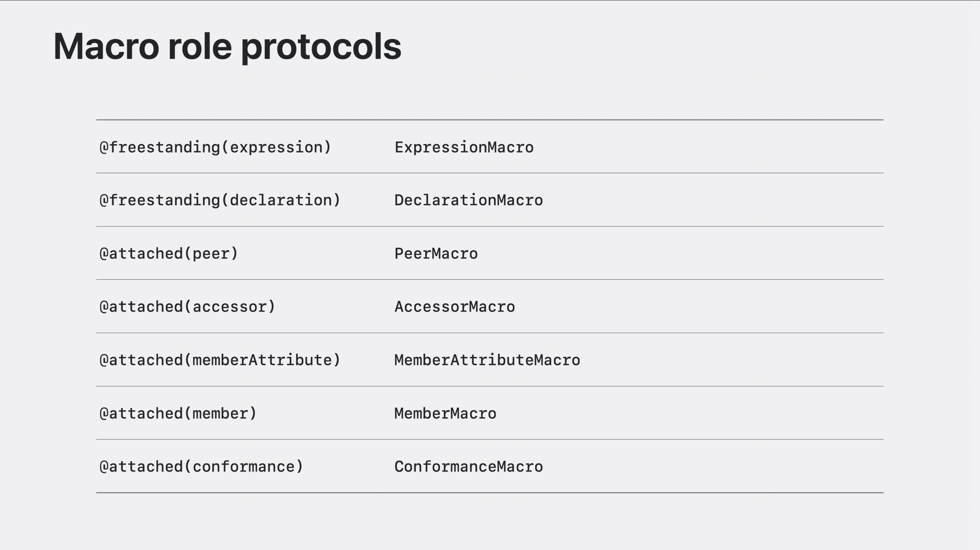
Task: Select the PeerMacro protocol name
Action: coord(436,253)
